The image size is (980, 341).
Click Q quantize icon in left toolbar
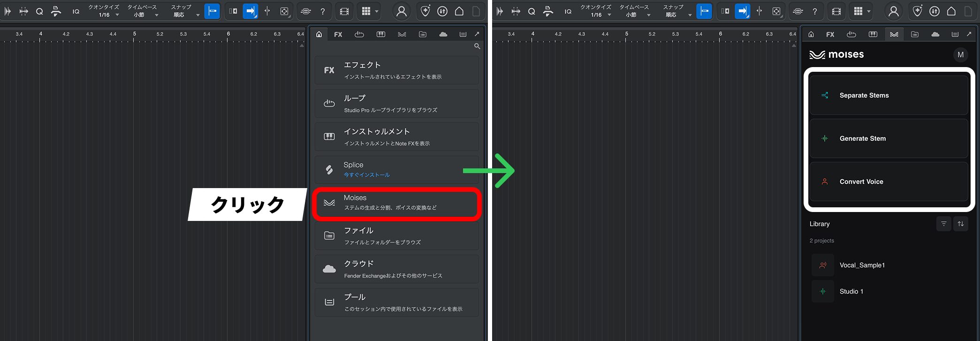(39, 11)
